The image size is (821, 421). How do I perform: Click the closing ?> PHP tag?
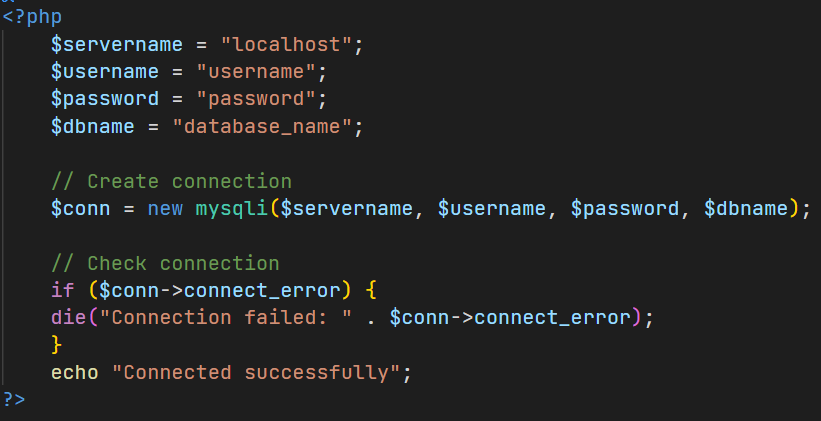click(x=14, y=399)
